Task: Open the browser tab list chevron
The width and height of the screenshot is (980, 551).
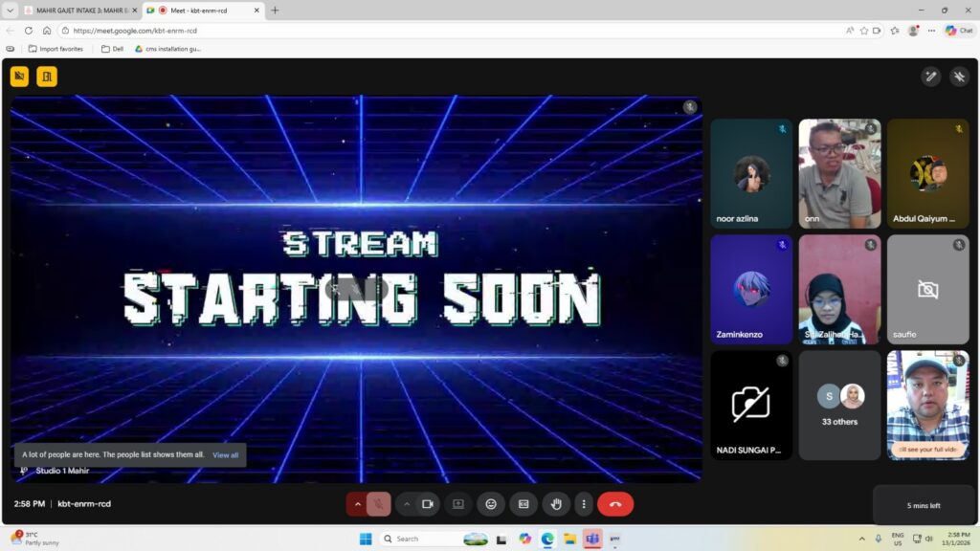Action: (x=11, y=11)
